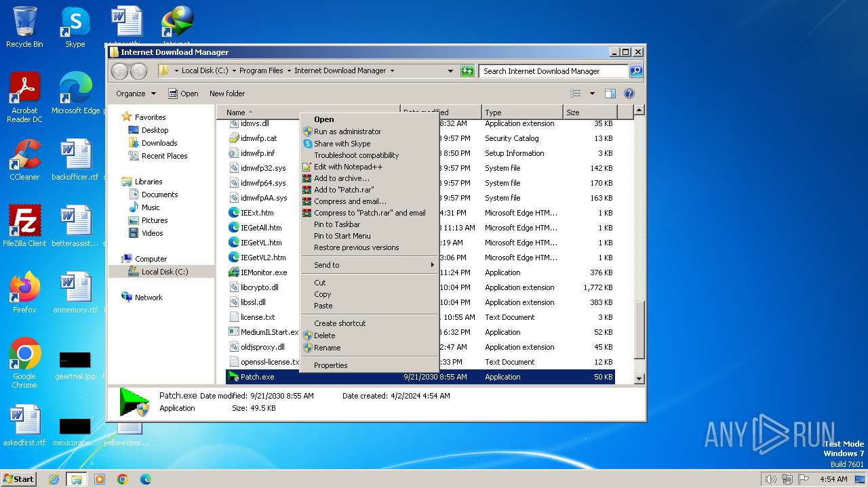This screenshot has height=488, width=868.
Task: Choose Delete in context menu
Action: click(370, 335)
